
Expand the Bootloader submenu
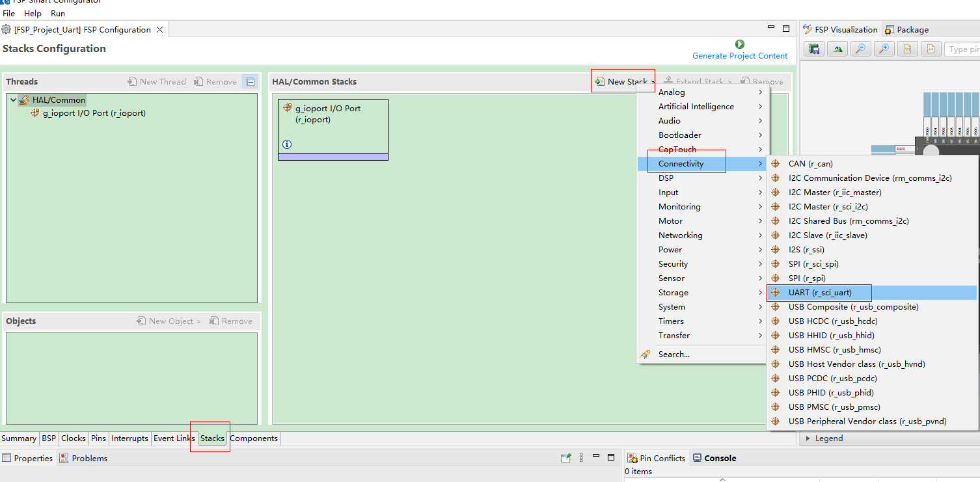coord(703,135)
